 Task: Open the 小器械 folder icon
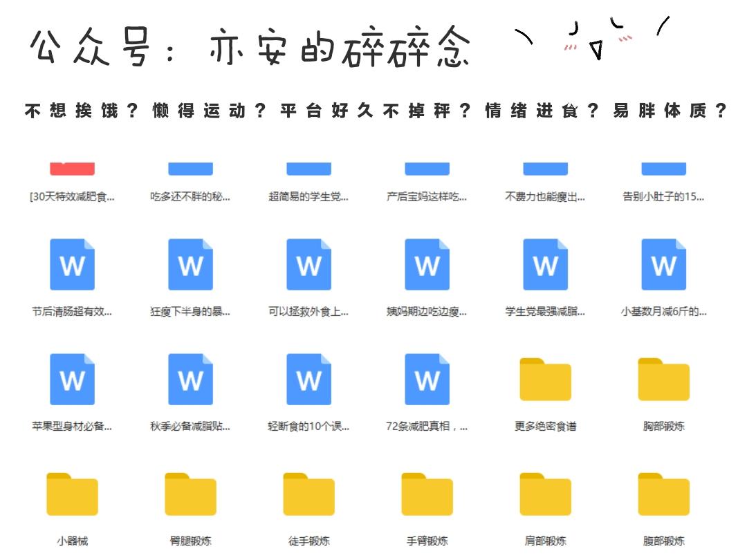click(71, 494)
